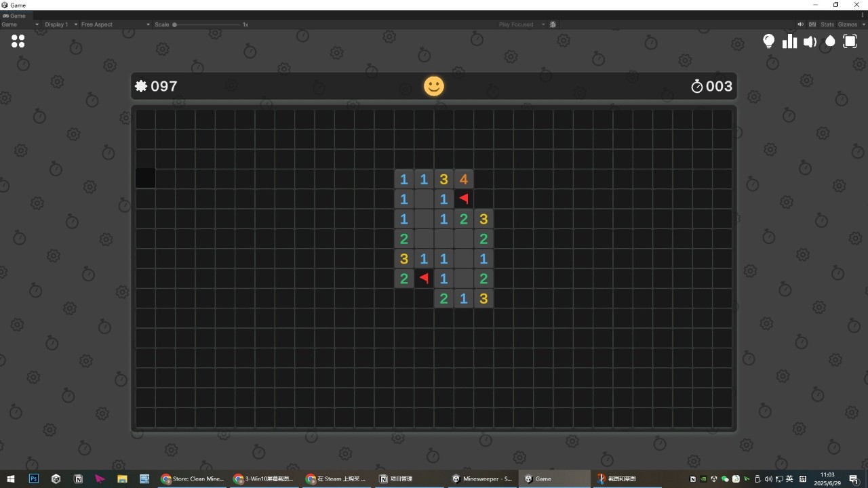
Task: Reveal the top-left covered grid cell
Action: click(146, 119)
